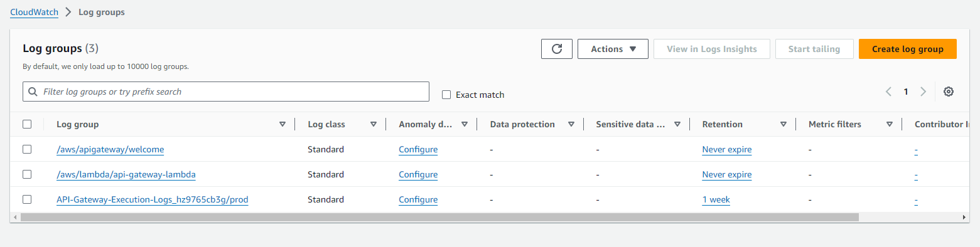Click the Log groups (3) heading
Image resolution: width=980 pixels, height=247 pixels.
tap(61, 48)
